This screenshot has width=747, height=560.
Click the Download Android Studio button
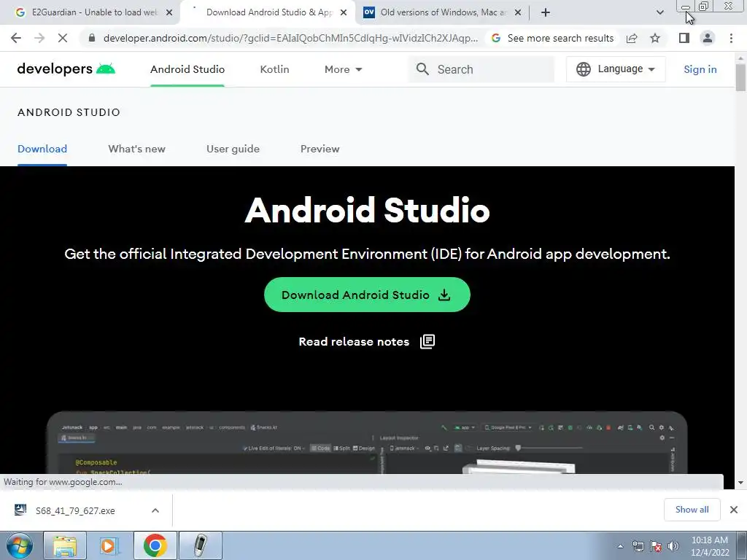pos(367,295)
